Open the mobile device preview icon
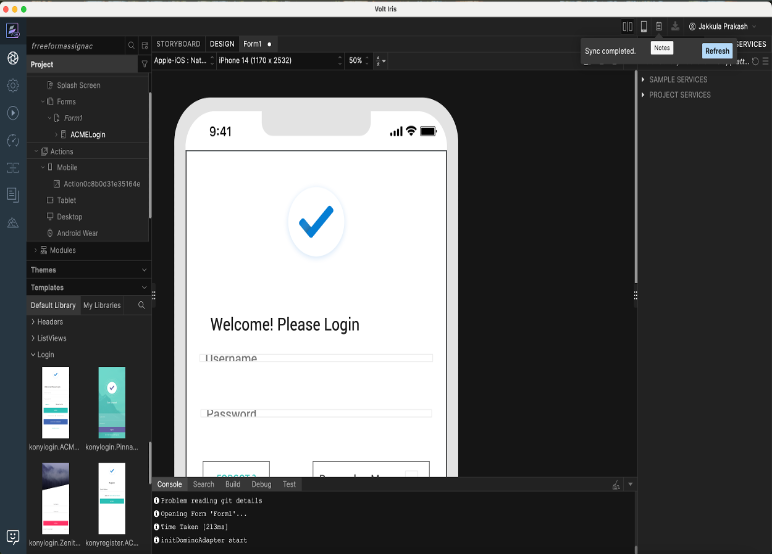 point(644,26)
